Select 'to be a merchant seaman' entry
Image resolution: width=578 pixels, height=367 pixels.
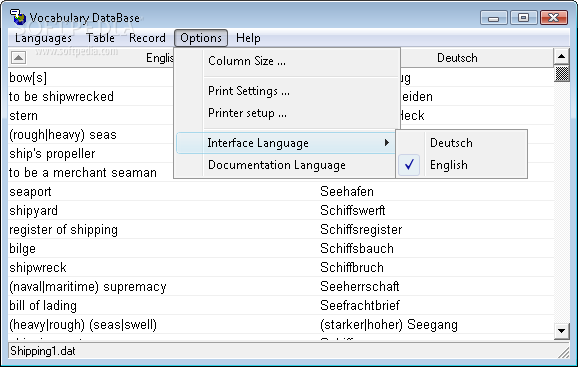(83, 172)
